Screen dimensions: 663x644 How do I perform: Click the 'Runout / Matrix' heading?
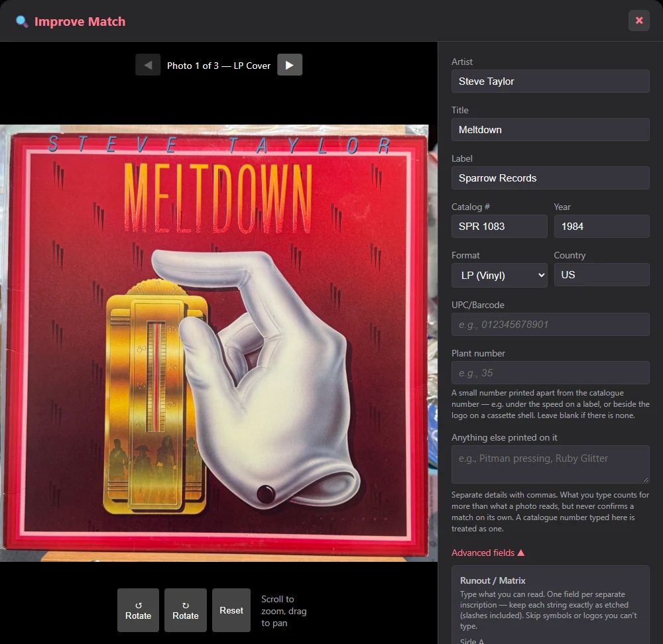493,580
